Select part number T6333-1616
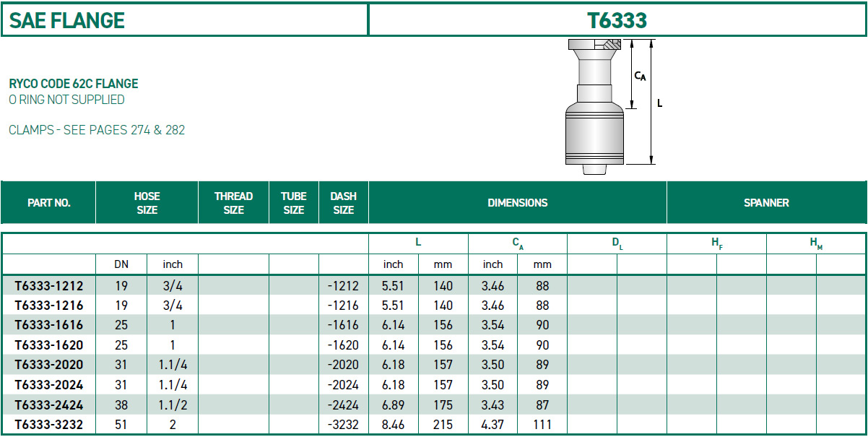The height and width of the screenshot is (437, 868). [x=49, y=325]
